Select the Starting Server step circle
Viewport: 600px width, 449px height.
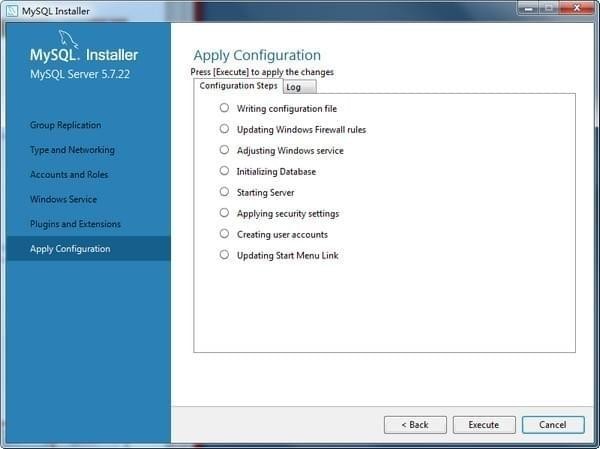pyautogui.click(x=224, y=192)
